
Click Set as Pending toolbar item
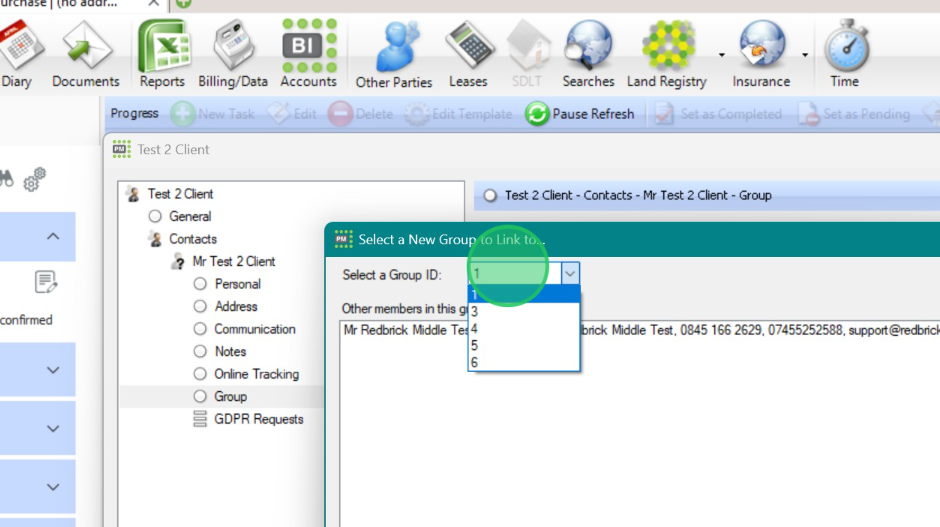tap(854, 113)
